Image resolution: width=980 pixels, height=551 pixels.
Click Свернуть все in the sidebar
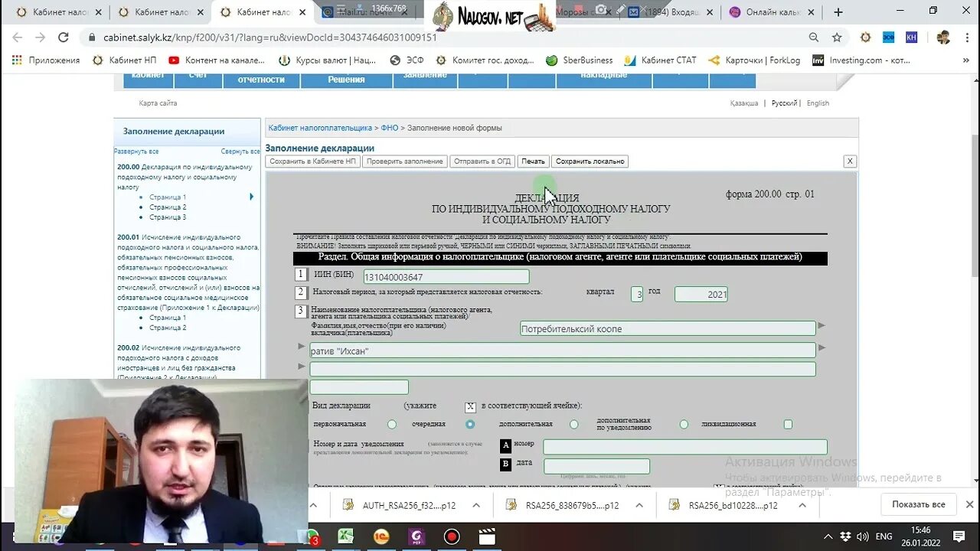240,152
